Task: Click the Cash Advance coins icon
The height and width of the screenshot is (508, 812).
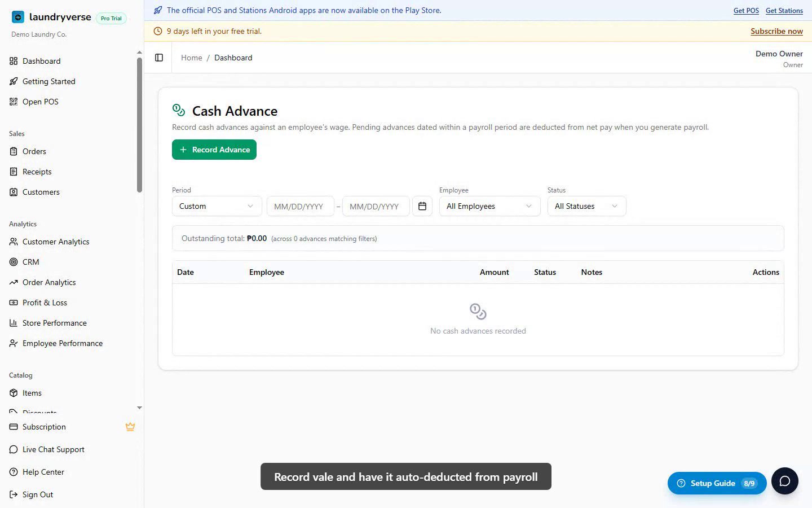Action: pos(179,110)
